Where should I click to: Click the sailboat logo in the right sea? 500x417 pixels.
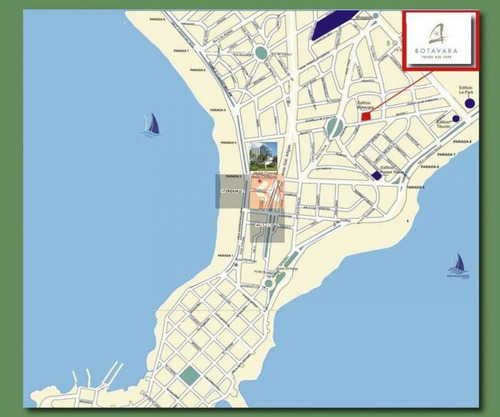pos(459,265)
